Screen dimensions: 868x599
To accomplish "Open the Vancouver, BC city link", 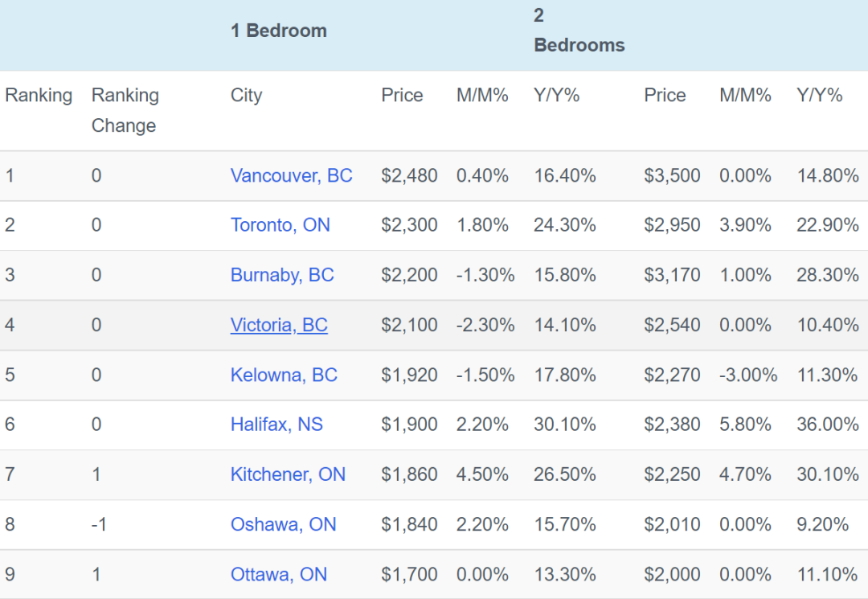I will (291, 175).
